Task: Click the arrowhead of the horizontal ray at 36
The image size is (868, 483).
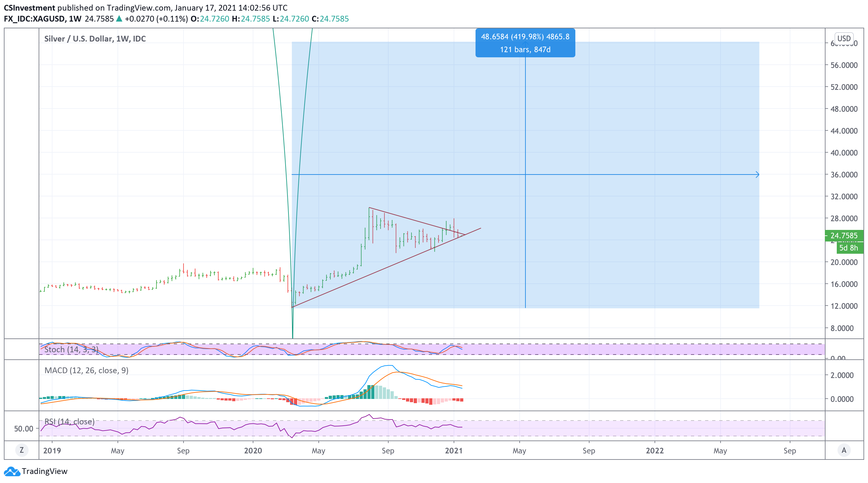Action: tap(757, 175)
